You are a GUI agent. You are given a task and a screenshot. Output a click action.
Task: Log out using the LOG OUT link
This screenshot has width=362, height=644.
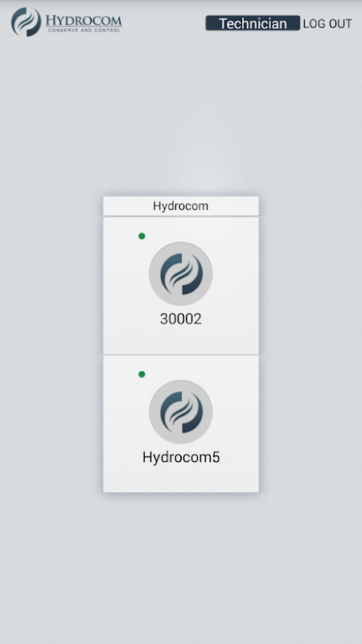[x=327, y=24]
